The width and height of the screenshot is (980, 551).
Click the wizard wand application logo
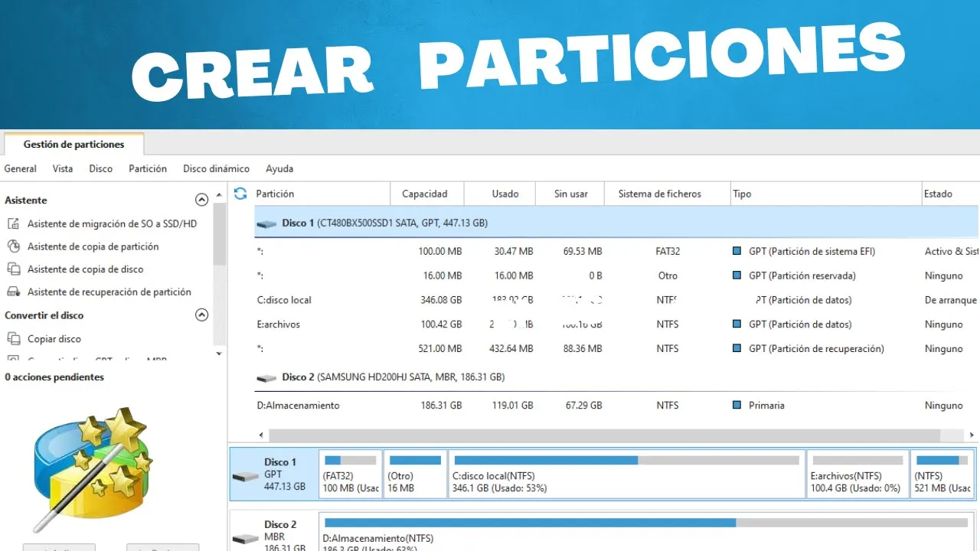(x=93, y=469)
